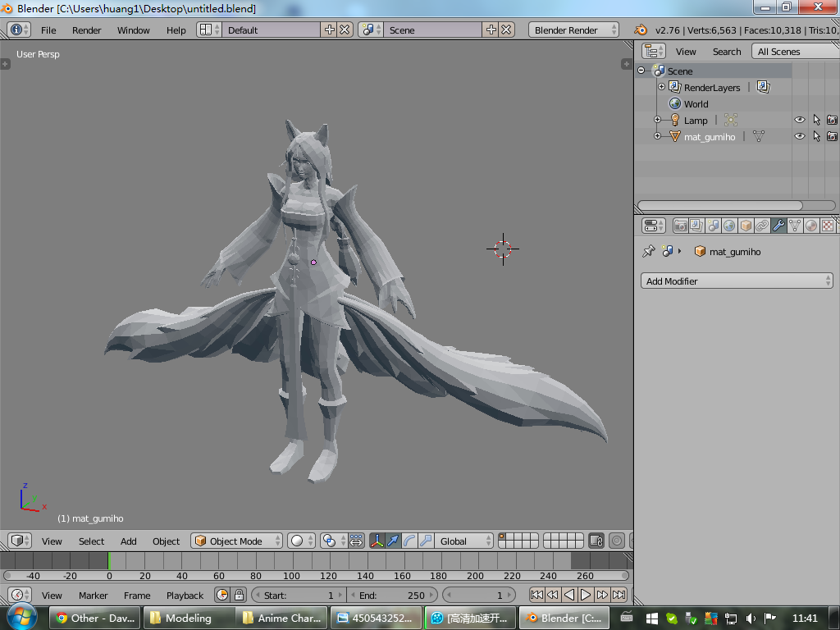This screenshot has width=840, height=630.
Task: Open the Global transform orientation dropdown
Action: pyautogui.click(x=463, y=541)
